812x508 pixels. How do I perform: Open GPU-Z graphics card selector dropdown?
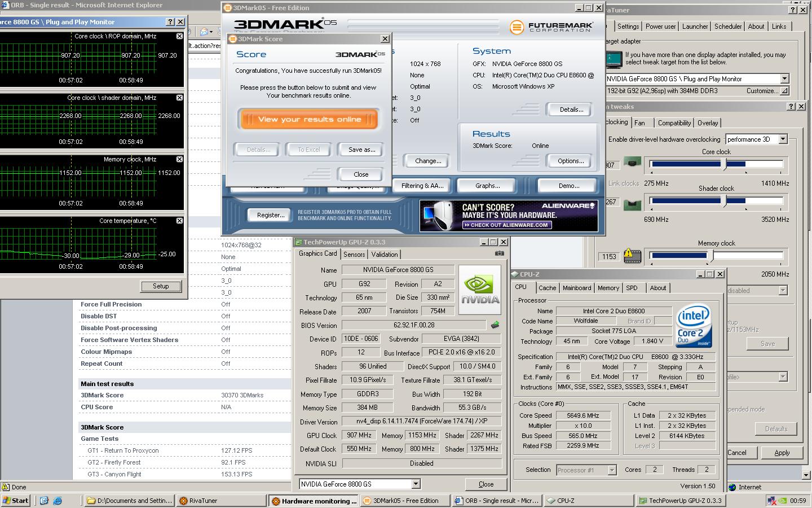coord(416,484)
